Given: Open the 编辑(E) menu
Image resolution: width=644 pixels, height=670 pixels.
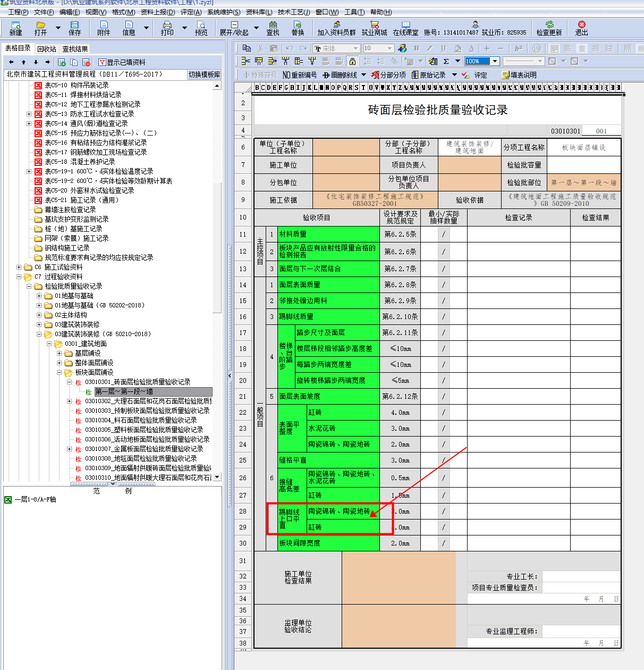Looking at the screenshot, I should point(70,12).
